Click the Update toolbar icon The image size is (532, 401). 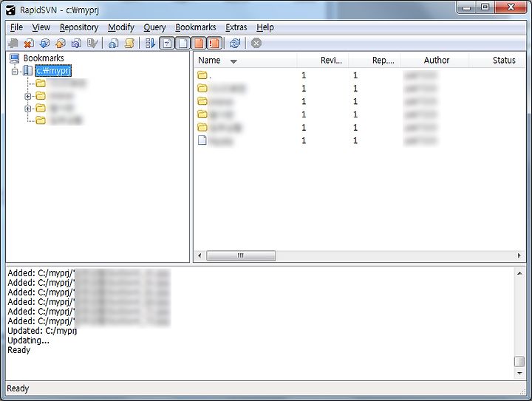coord(44,43)
